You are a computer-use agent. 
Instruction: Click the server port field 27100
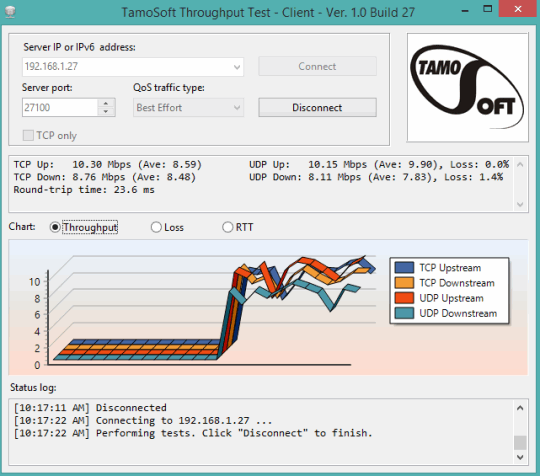60,107
